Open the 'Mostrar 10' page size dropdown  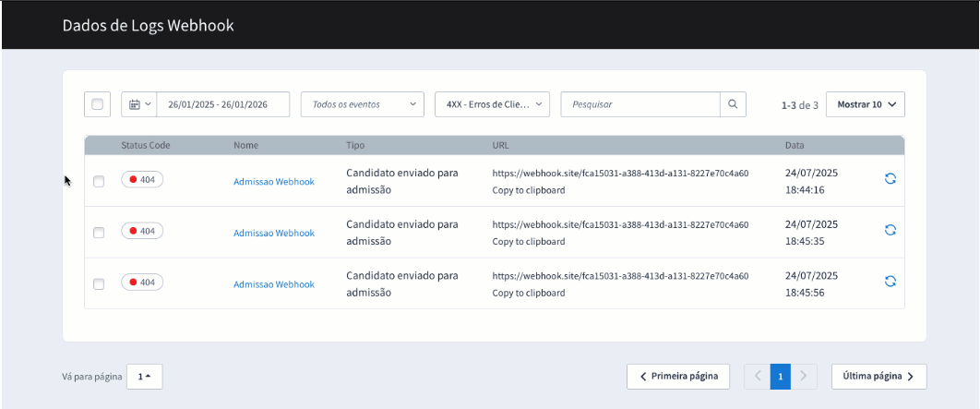pyautogui.click(x=866, y=104)
